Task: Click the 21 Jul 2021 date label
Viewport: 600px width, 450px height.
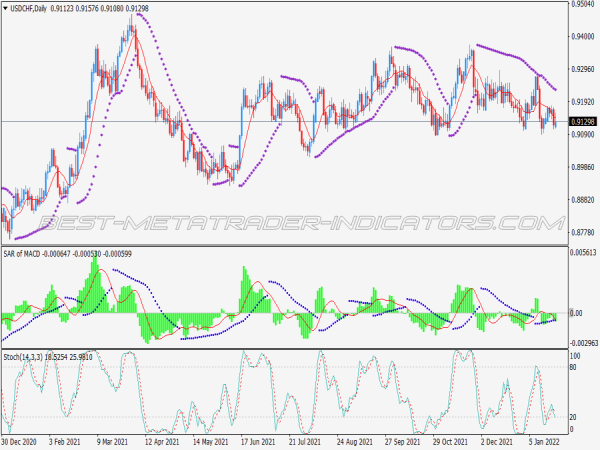Action: [x=306, y=442]
